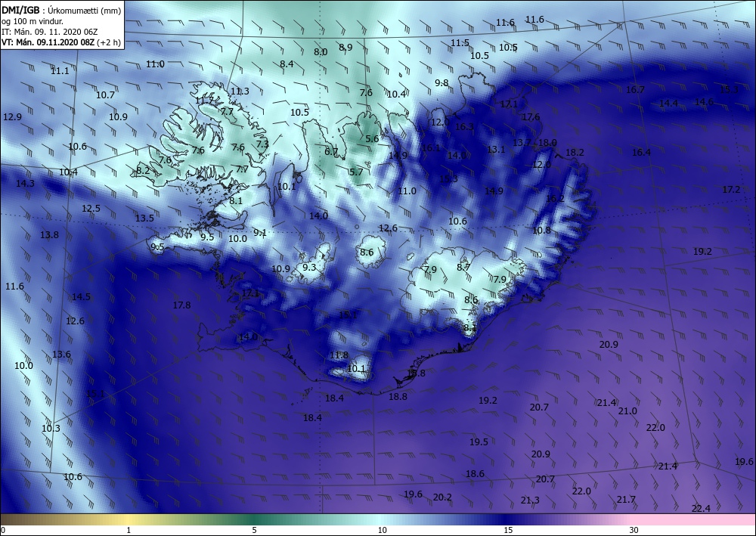Click the 11.5 value label

(460, 43)
